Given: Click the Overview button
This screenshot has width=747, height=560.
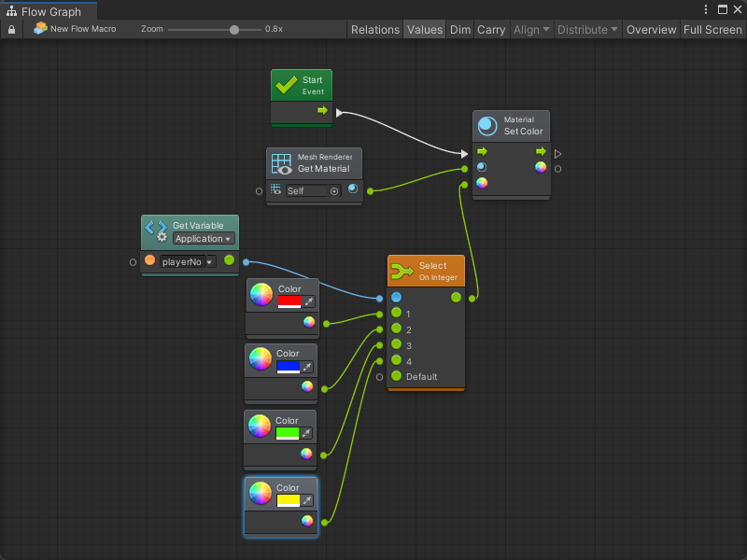Looking at the screenshot, I should (x=651, y=30).
